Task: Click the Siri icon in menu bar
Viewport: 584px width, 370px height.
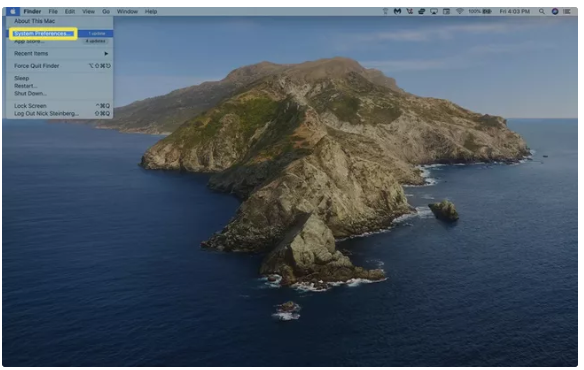Action: click(555, 12)
